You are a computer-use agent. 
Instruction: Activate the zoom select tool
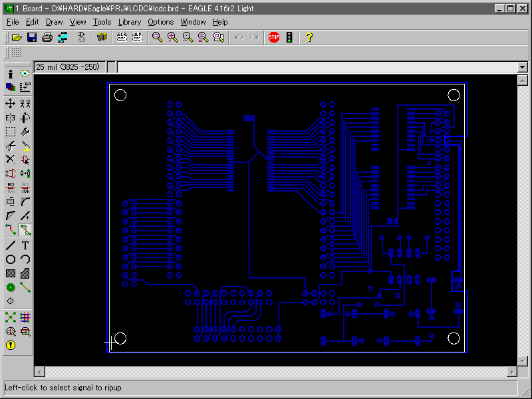[219, 37]
